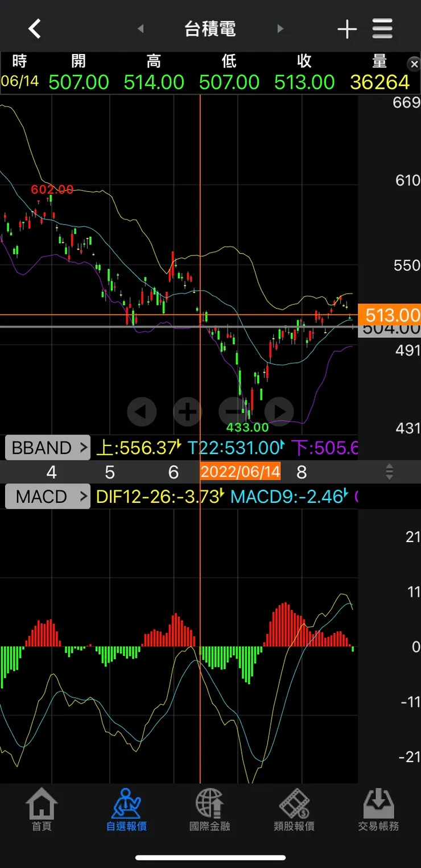The image size is (421, 868).
Task: Tap the close price 513.00 under 收
Action: coord(304,82)
